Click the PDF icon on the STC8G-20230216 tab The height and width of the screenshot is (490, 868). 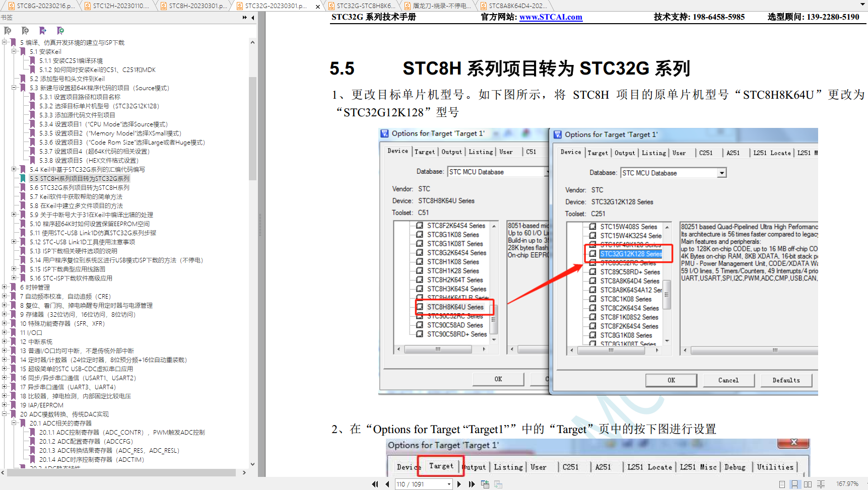(x=12, y=6)
